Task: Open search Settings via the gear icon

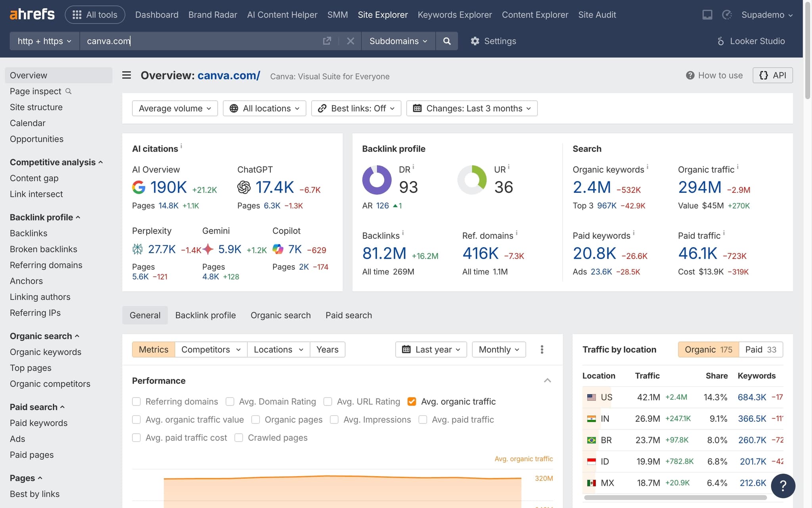Action: pyautogui.click(x=475, y=41)
